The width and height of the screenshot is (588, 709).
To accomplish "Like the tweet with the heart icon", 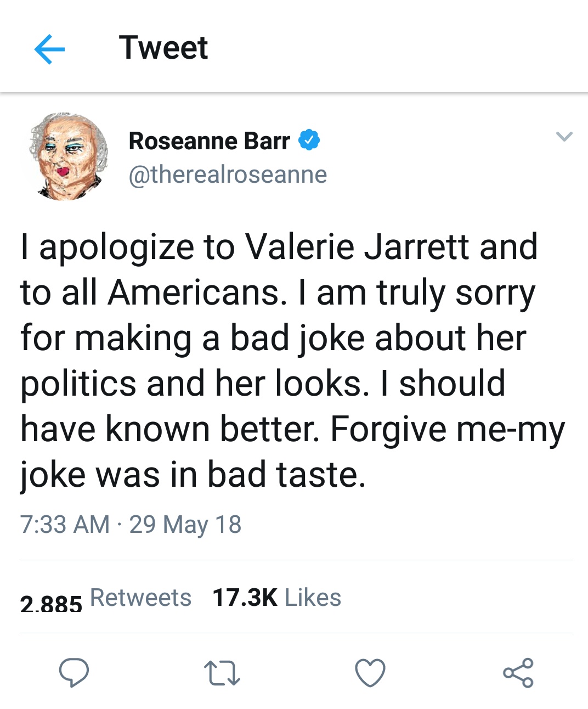I will click(370, 673).
